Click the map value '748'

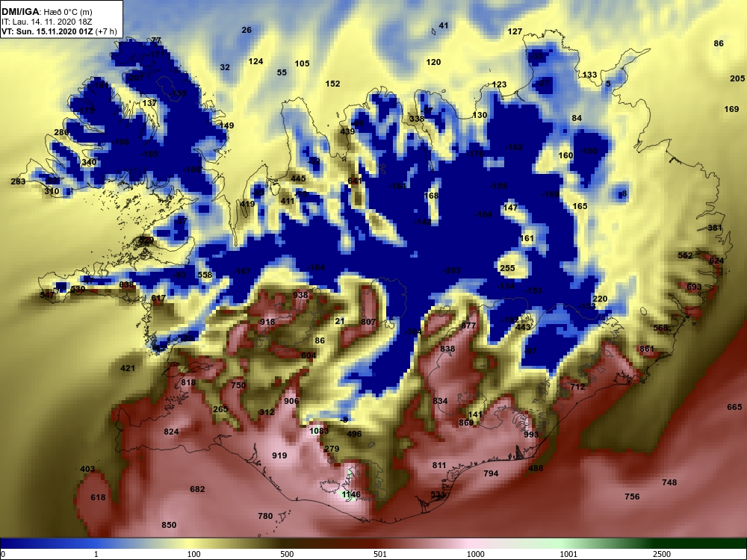[x=669, y=482]
